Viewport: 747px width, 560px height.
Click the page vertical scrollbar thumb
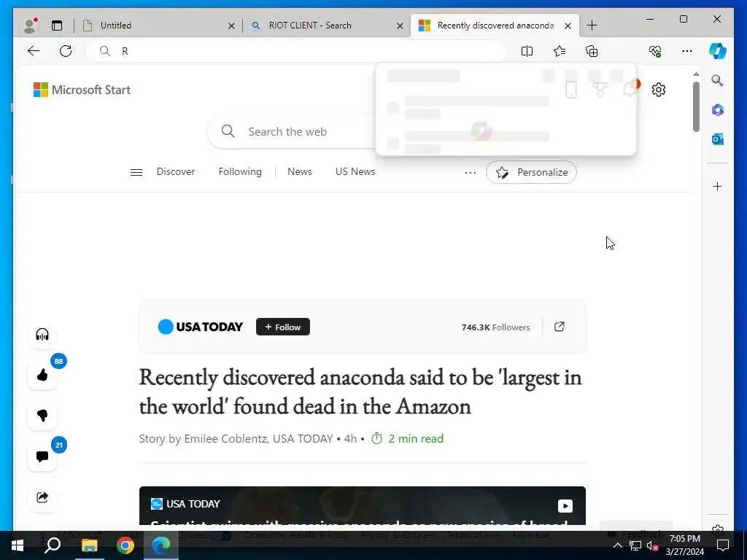click(x=696, y=106)
